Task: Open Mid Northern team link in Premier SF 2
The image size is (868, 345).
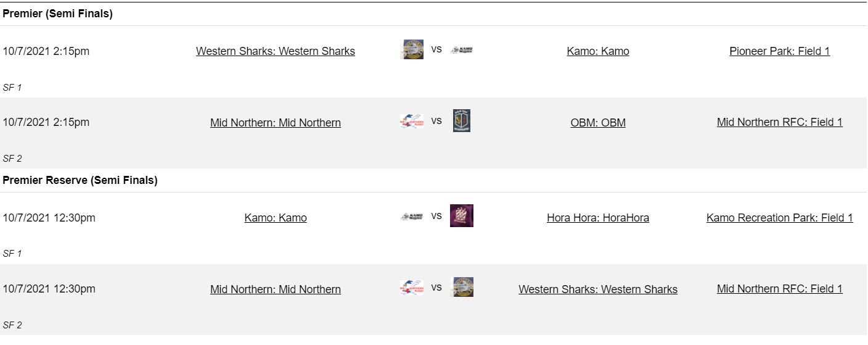Action: pyautogui.click(x=276, y=123)
